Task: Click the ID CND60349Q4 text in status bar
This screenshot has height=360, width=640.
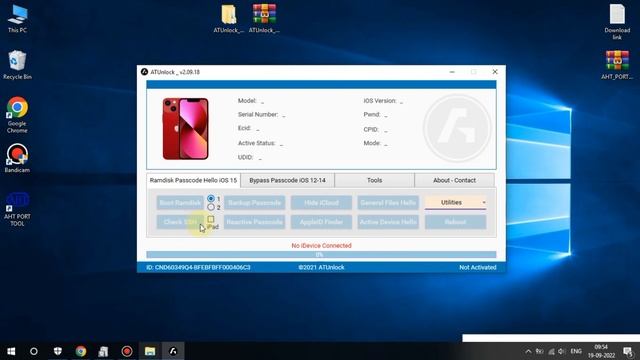Action: 198,267
